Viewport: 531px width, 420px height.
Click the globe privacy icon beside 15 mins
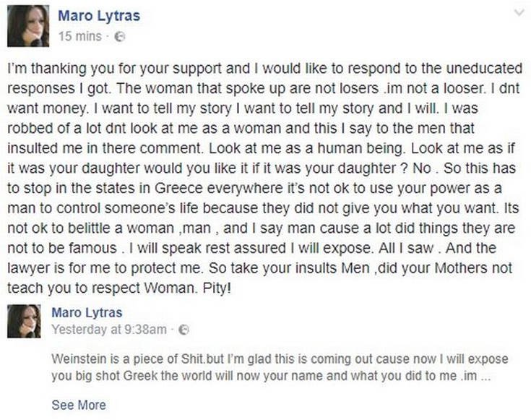pyautogui.click(x=121, y=35)
